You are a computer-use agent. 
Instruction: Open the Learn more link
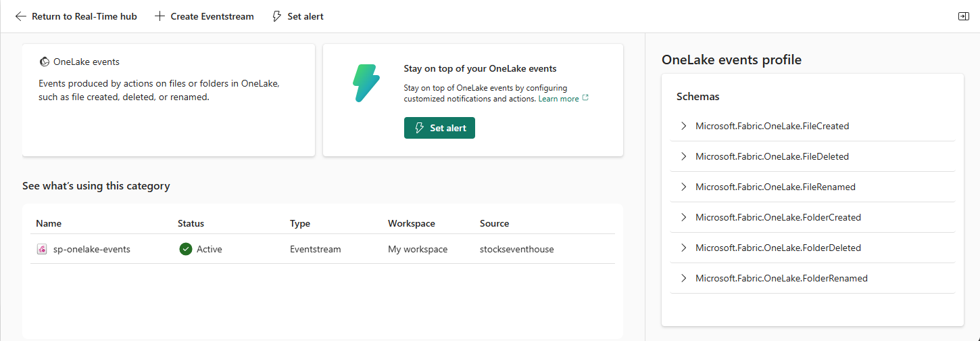click(x=558, y=99)
